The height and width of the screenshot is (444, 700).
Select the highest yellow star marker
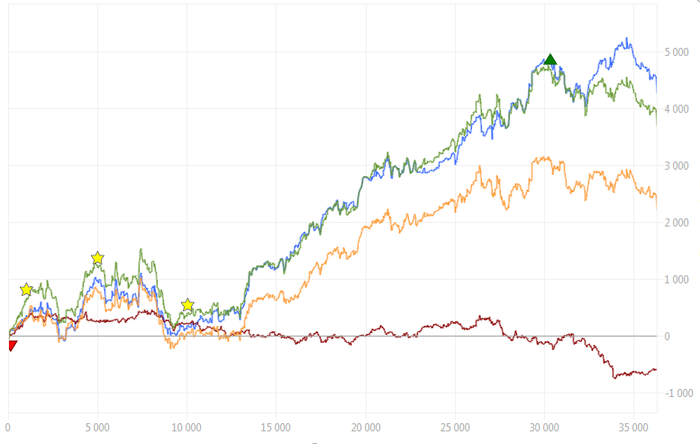click(97, 259)
